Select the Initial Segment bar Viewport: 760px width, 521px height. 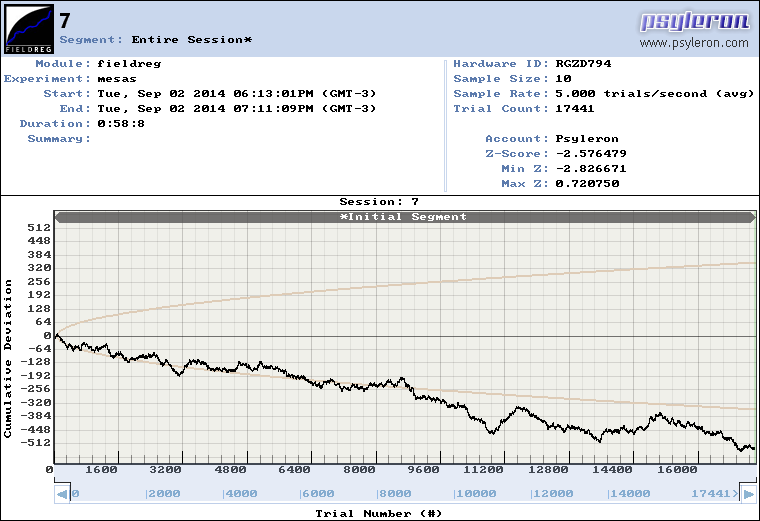pyautogui.click(x=404, y=216)
